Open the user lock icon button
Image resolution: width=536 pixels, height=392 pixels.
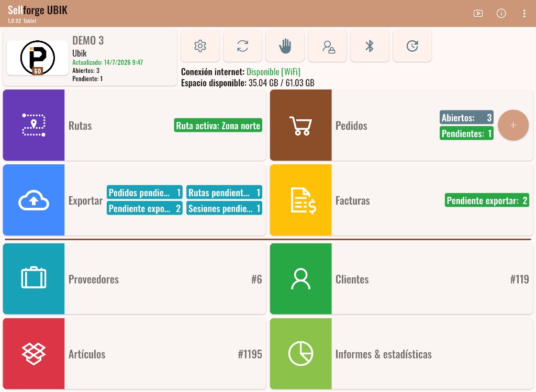click(328, 46)
